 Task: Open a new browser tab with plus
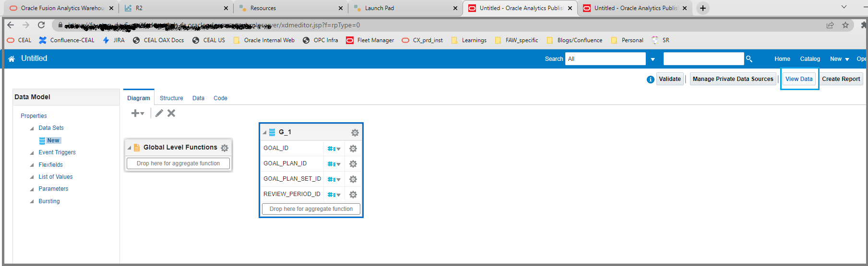pos(703,8)
